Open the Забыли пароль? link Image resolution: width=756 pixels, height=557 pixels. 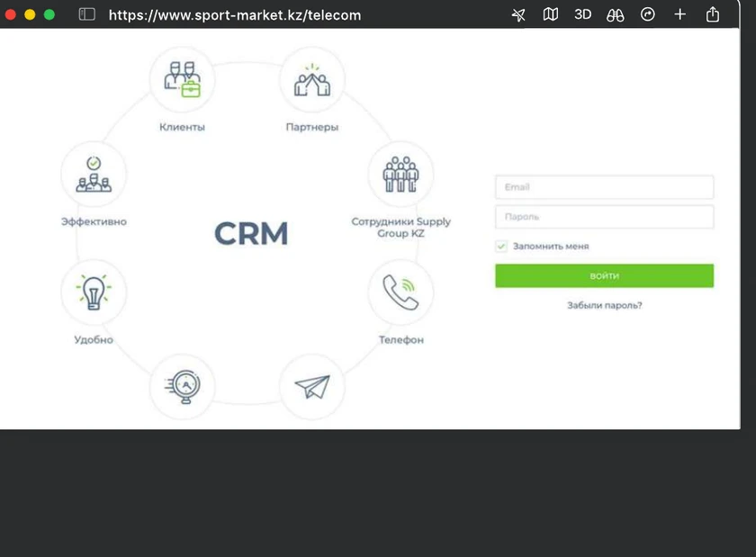(604, 305)
